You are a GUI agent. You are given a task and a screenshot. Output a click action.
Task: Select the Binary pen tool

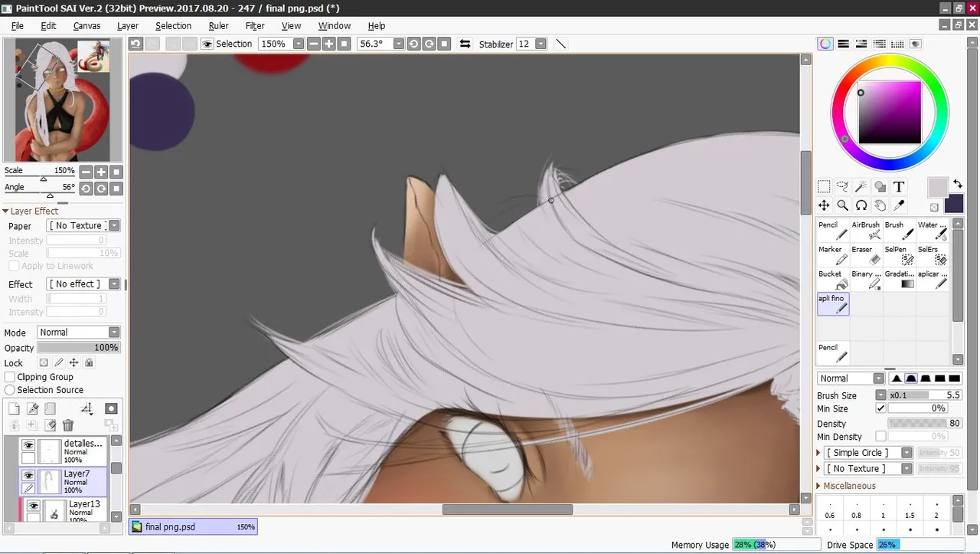866,279
